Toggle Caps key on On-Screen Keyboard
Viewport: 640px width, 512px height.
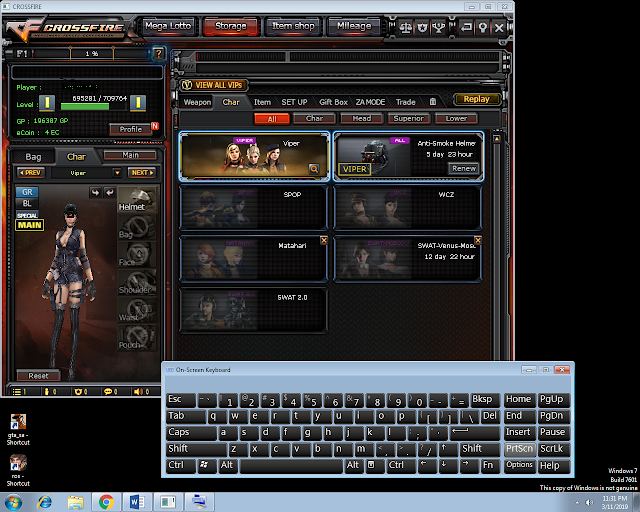point(191,432)
